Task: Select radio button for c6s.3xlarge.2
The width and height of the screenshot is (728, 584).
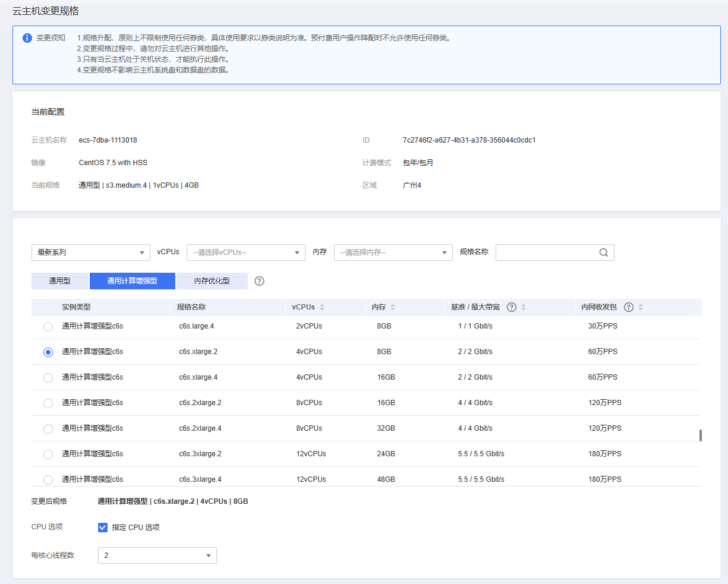Action: tap(48, 454)
